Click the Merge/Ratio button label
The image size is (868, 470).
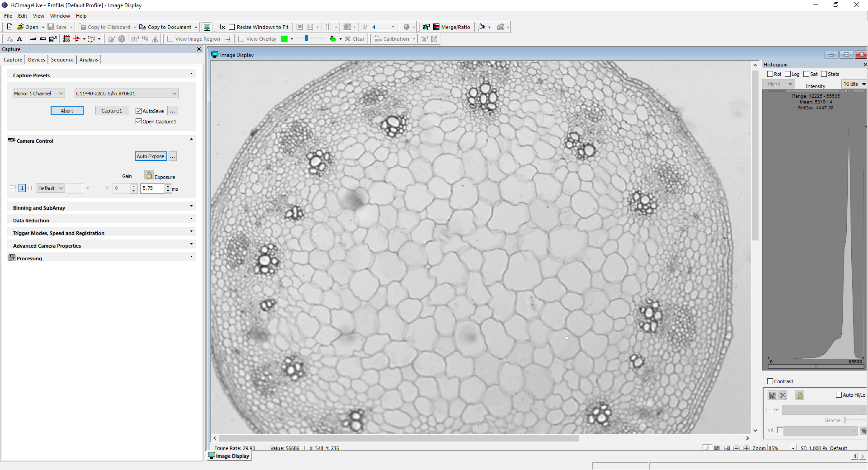[455, 27]
